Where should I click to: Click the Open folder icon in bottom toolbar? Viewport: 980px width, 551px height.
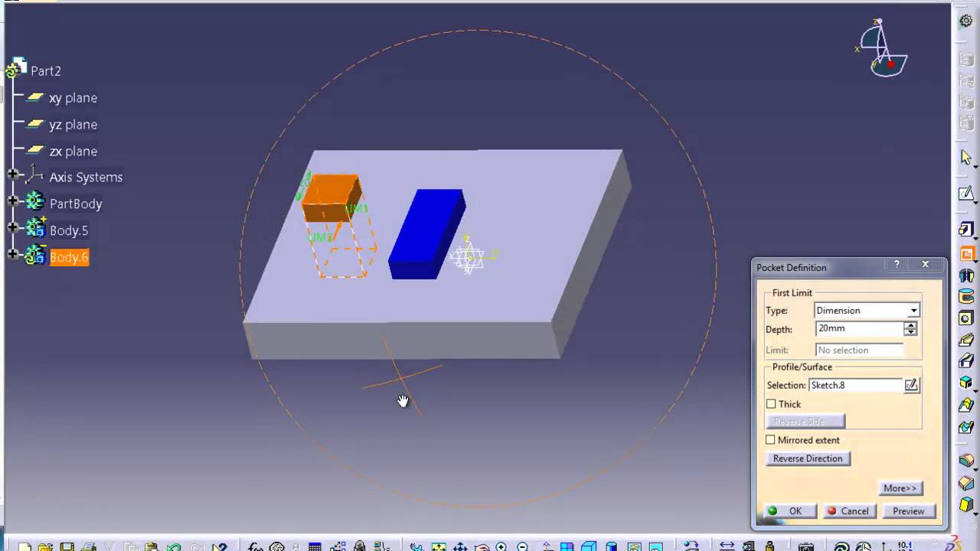tap(45, 546)
